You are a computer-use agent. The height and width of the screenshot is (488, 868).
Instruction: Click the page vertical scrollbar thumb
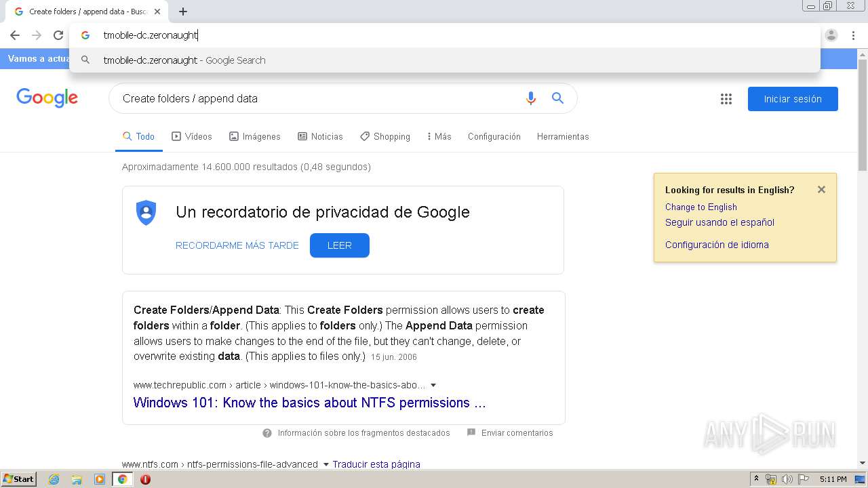coord(863,115)
